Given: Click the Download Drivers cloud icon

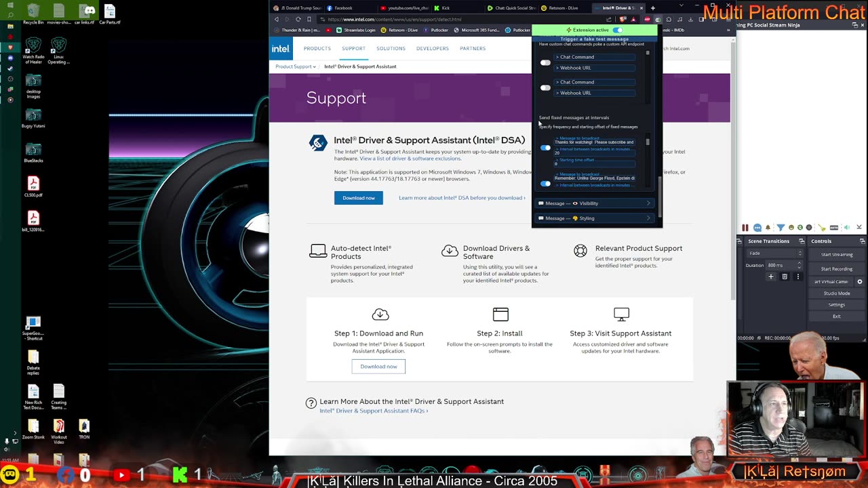Looking at the screenshot, I should click(x=450, y=251).
